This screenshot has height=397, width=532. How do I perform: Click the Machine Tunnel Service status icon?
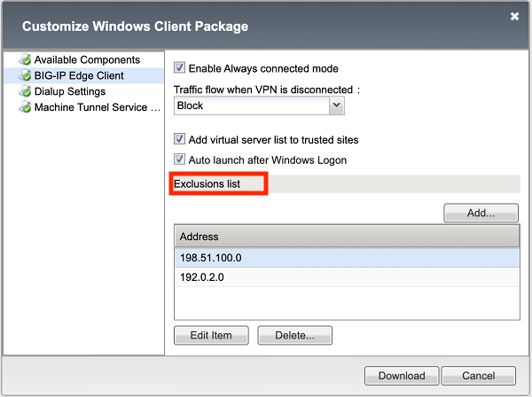point(25,107)
